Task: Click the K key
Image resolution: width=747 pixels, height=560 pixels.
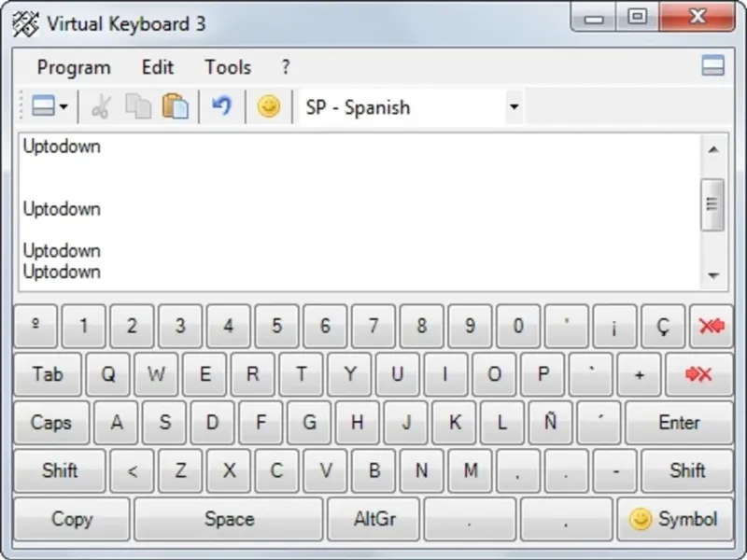Action: click(454, 423)
